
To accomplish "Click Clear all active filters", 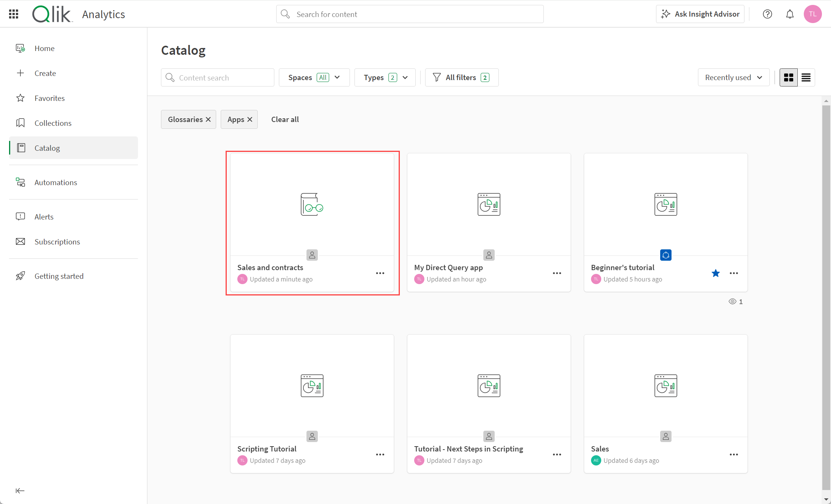I will coord(285,119).
